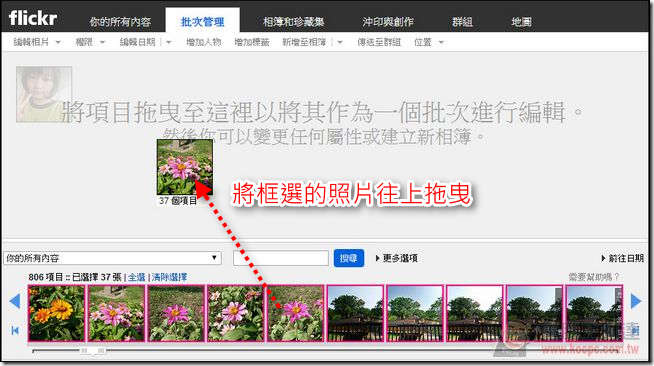Select the third thumbnail, a single pink flower
654x366 pixels.
pos(176,313)
